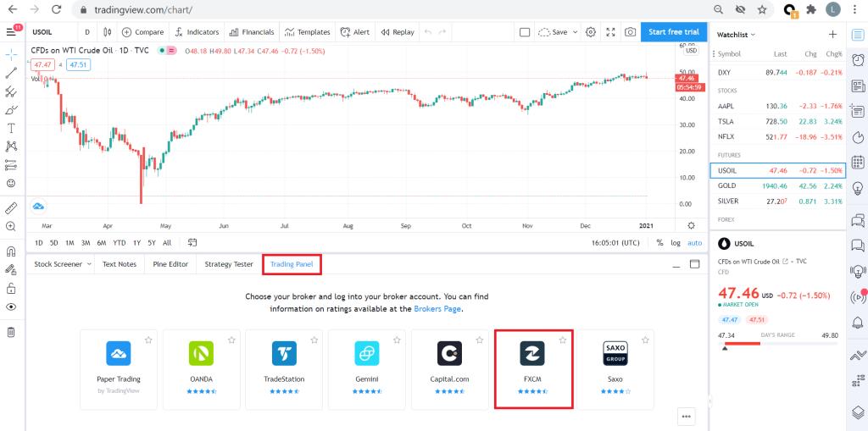The width and height of the screenshot is (868, 431).
Task: Select the Text annotation tool
Action: coord(11,128)
